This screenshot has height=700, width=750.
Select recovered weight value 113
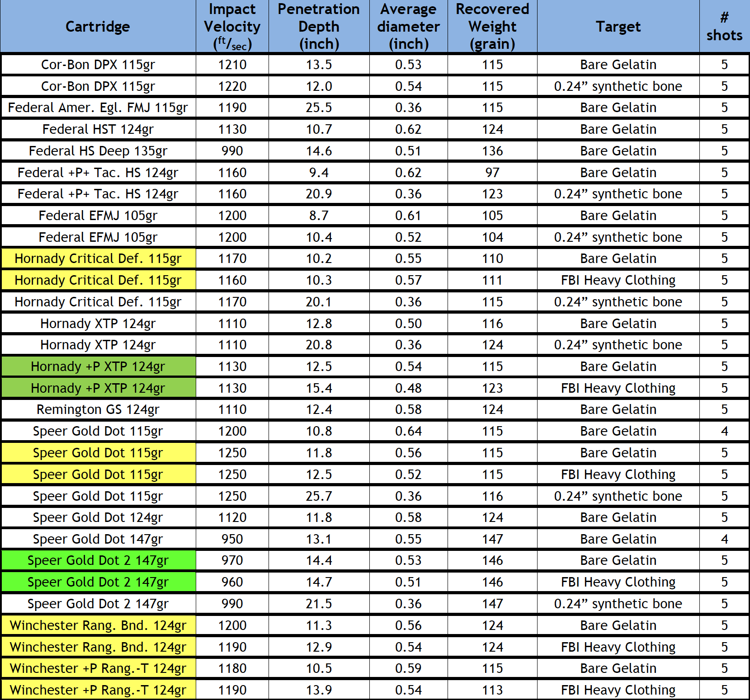492,690
